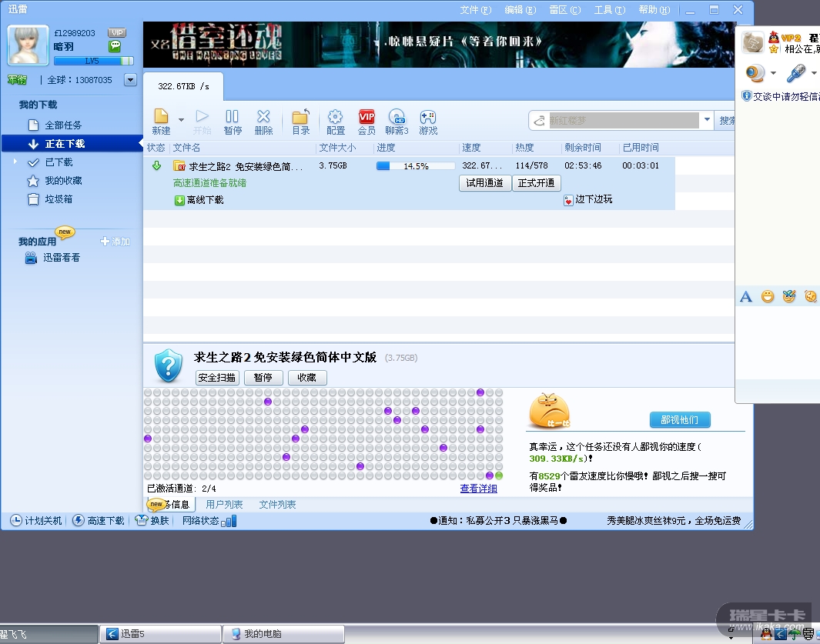
Task: Click webcam icon in chat window
Action: (755, 73)
